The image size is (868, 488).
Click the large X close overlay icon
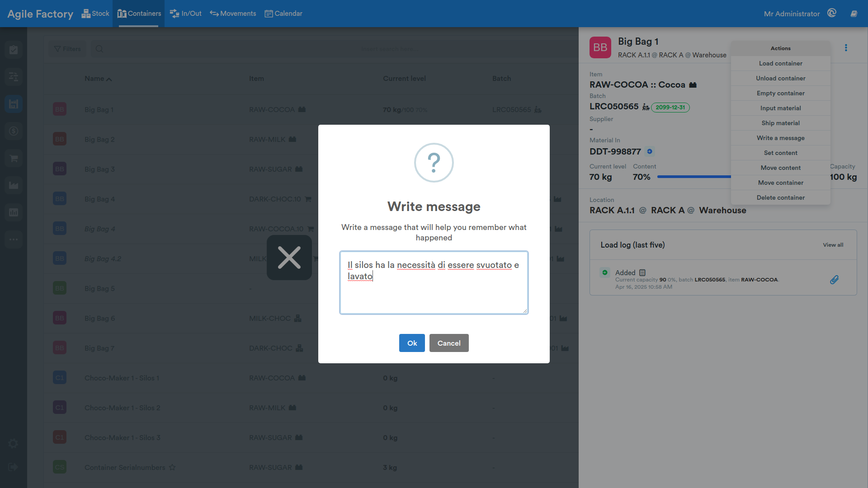289,258
